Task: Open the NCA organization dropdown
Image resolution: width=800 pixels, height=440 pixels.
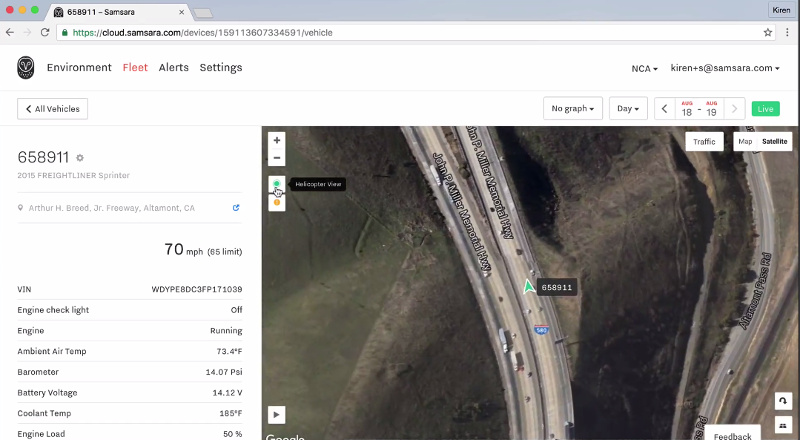Action: click(644, 68)
